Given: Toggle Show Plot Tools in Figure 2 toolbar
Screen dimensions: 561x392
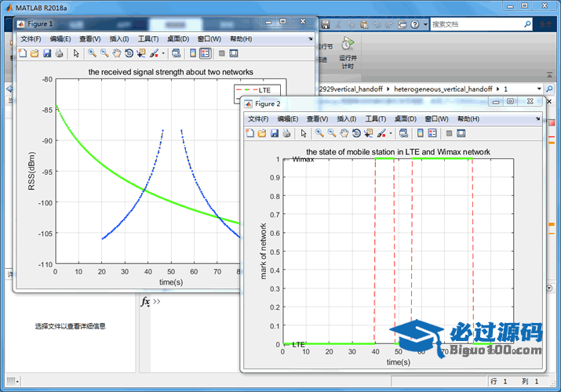Looking at the screenshot, I should (461, 133).
